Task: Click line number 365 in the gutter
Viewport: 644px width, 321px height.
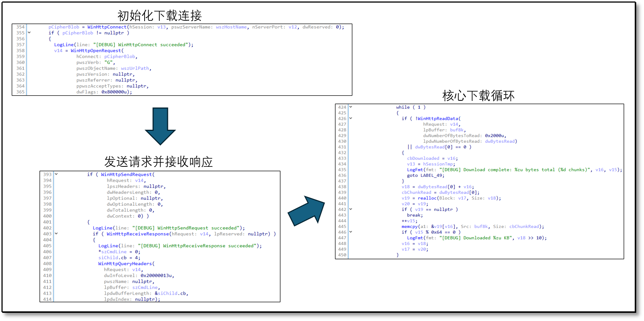Action: coord(20,92)
